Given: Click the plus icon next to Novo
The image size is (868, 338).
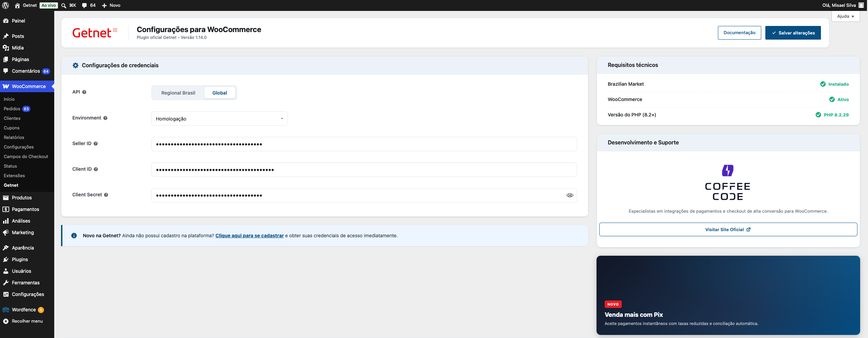Looking at the screenshot, I should click(x=104, y=5).
